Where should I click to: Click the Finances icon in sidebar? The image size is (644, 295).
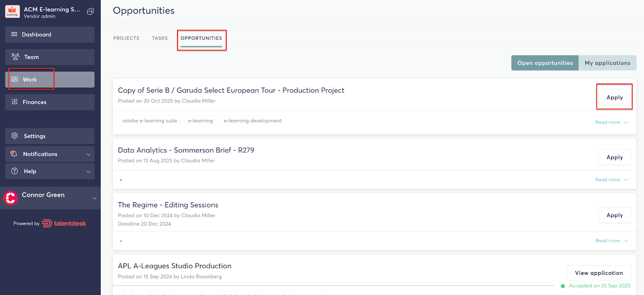[14, 102]
